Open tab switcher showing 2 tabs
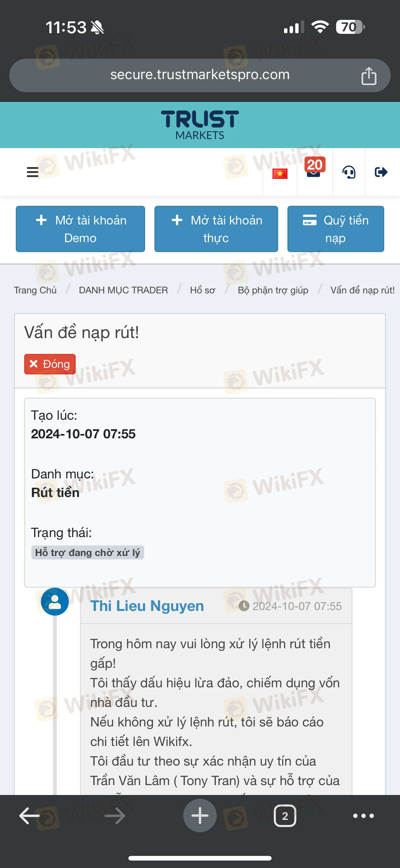400x868 pixels. [285, 816]
